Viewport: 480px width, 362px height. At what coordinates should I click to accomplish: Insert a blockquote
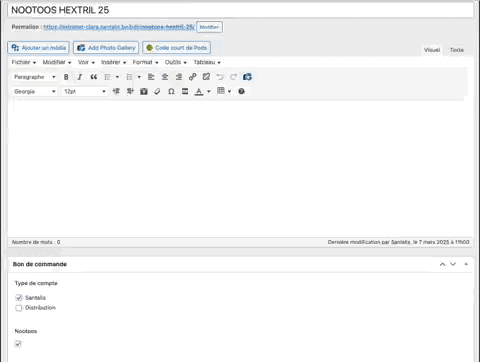94,77
